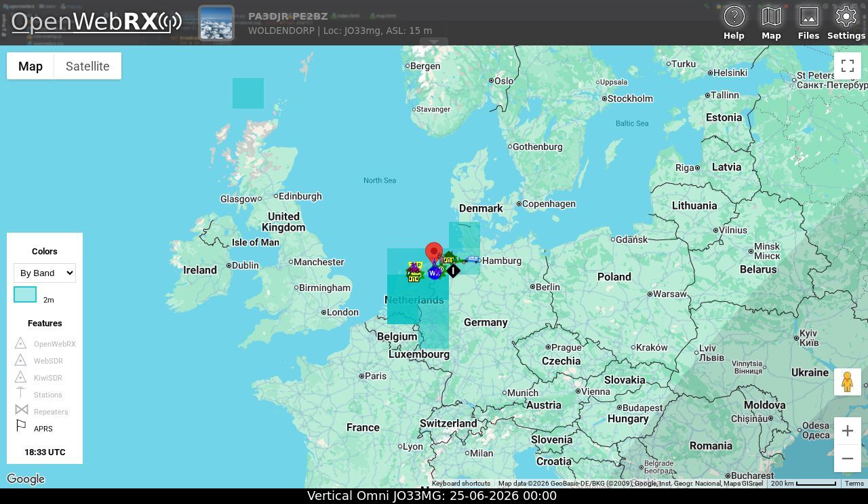Viewport: 868px width, 504px height.
Task: Zoom out the map
Action: point(847,459)
